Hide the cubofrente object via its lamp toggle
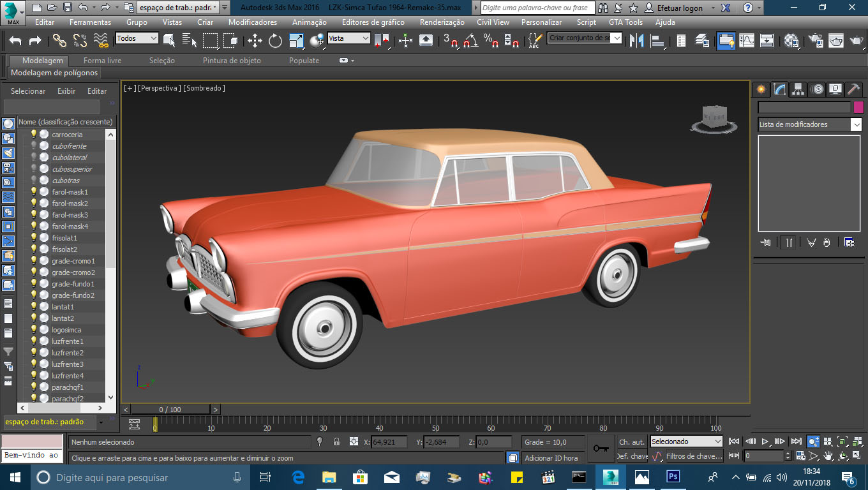868x490 pixels. tap(33, 145)
